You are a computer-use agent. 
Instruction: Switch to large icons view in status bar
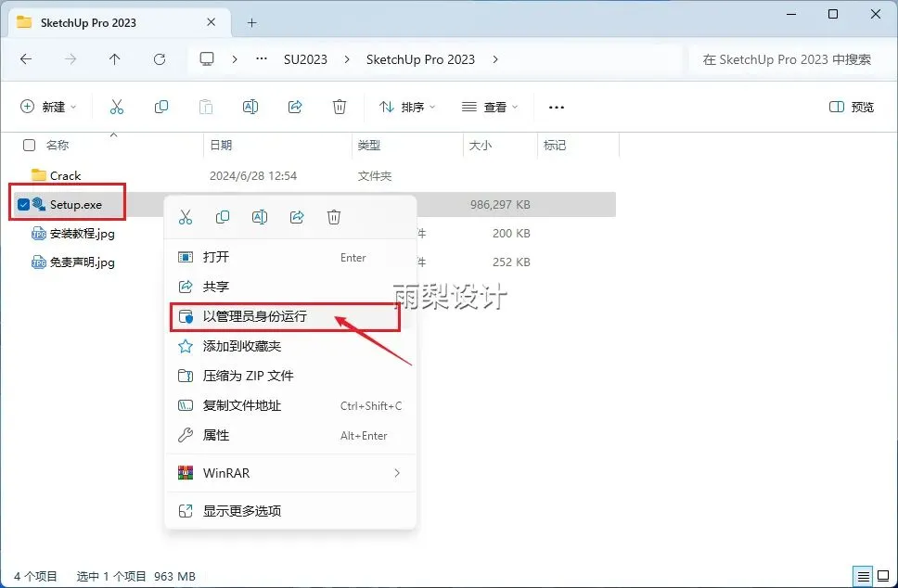[x=884, y=576]
